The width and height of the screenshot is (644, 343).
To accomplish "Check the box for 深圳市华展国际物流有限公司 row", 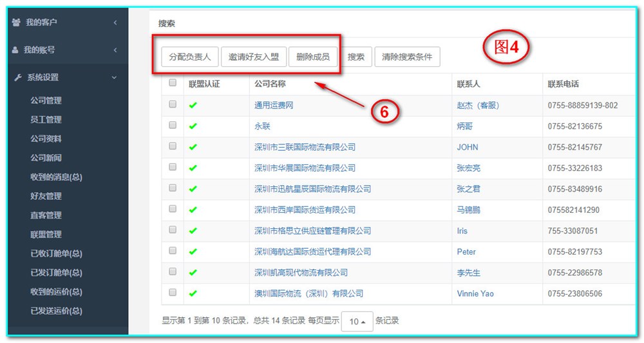I will pyautogui.click(x=173, y=166).
